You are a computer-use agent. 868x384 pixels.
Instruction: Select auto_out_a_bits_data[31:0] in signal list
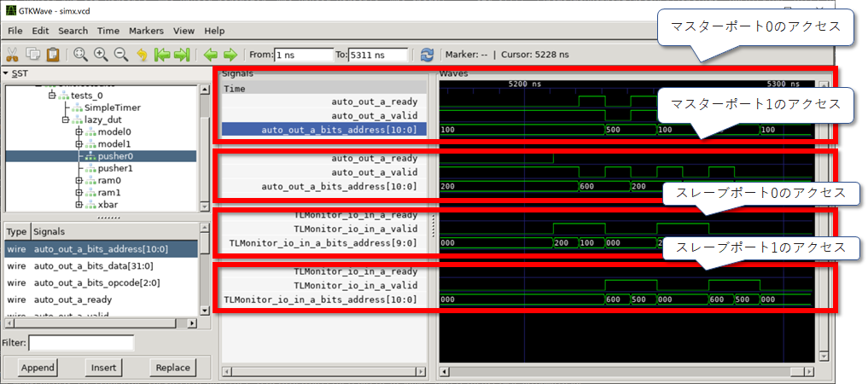[101, 266]
